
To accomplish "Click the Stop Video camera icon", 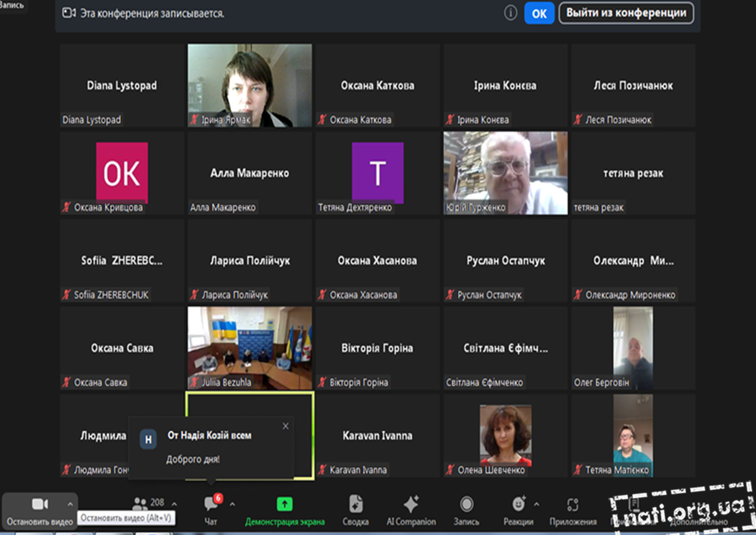I will point(39,505).
